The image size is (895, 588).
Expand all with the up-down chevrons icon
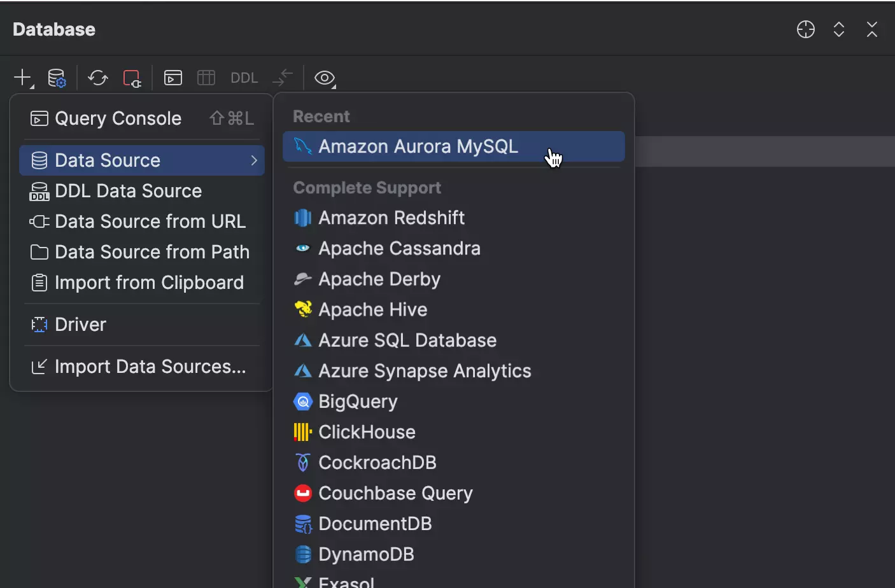coord(838,29)
